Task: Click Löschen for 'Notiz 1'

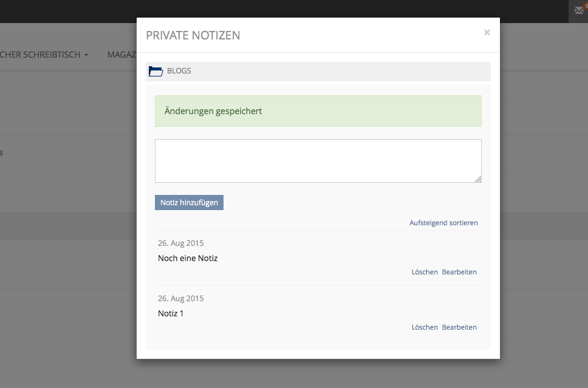Action: [x=424, y=327]
